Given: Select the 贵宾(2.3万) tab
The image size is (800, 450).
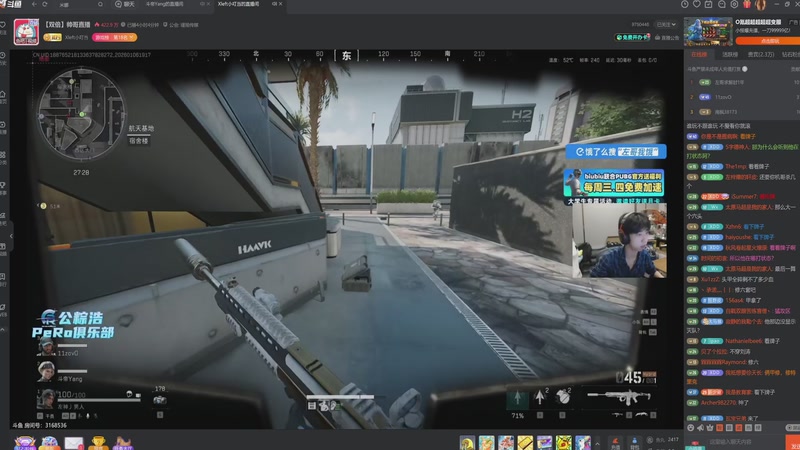Looking at the screenshot, I should coord(761,55).
